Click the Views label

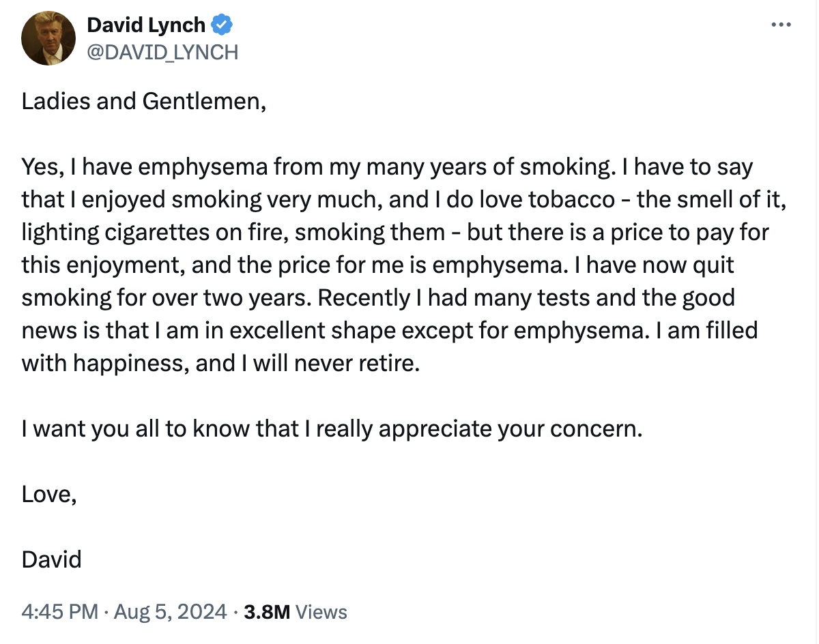[x=323, y=612]
